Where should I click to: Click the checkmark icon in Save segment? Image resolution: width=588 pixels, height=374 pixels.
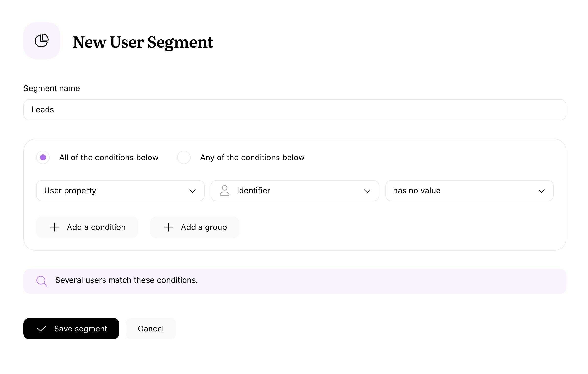point(42,329)
